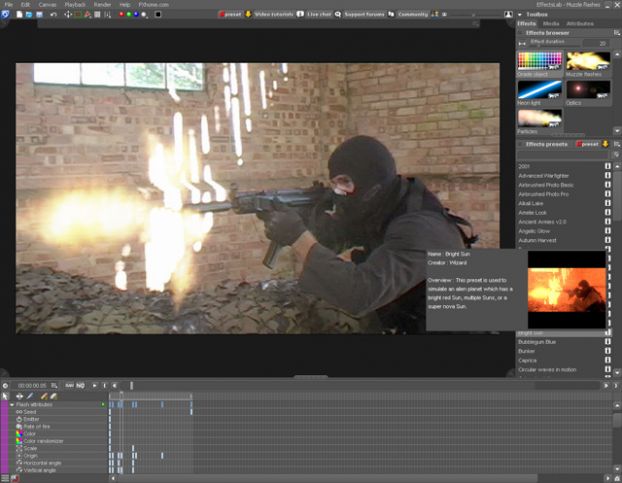The height and width of the screenshot is (483, 622).
Task: Switch to the Attributes tab
Action: 580,24
